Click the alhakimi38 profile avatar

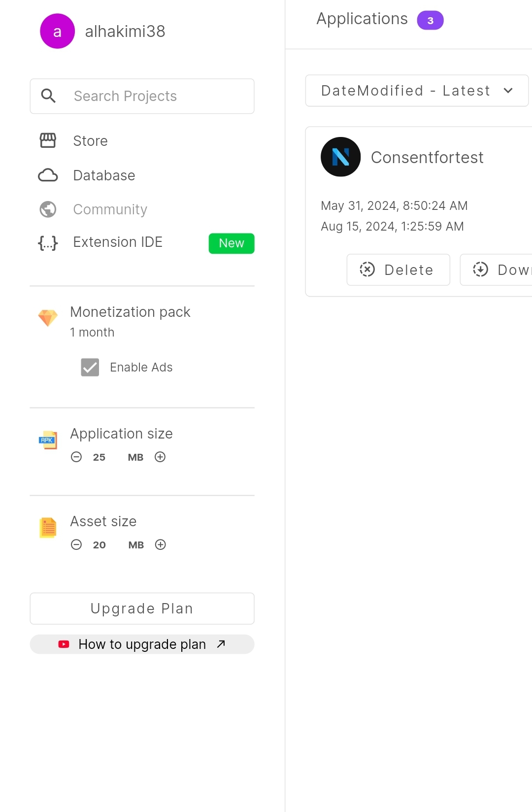click(x=57, y=31)
